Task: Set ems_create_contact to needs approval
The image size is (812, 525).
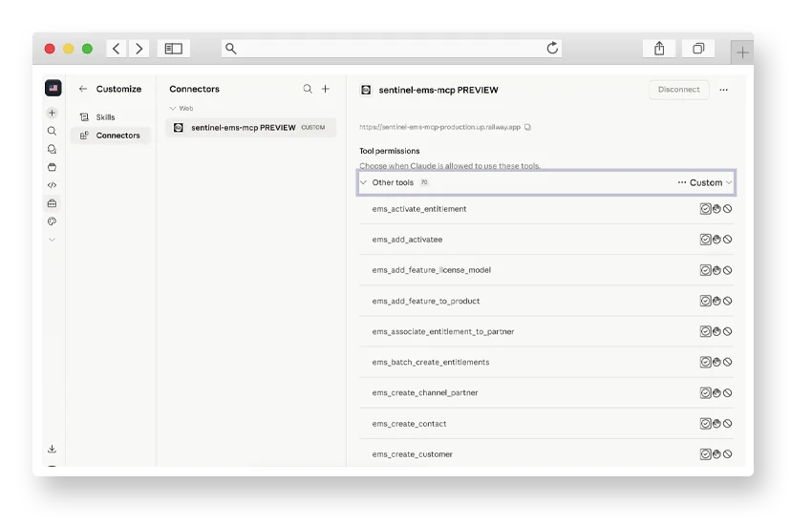Action: tap(716, 424)
